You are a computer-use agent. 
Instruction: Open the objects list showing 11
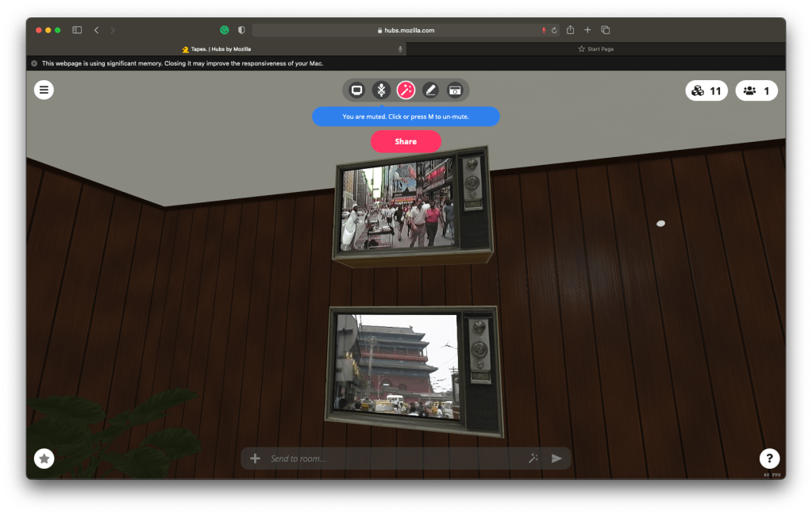click(706, 91)
